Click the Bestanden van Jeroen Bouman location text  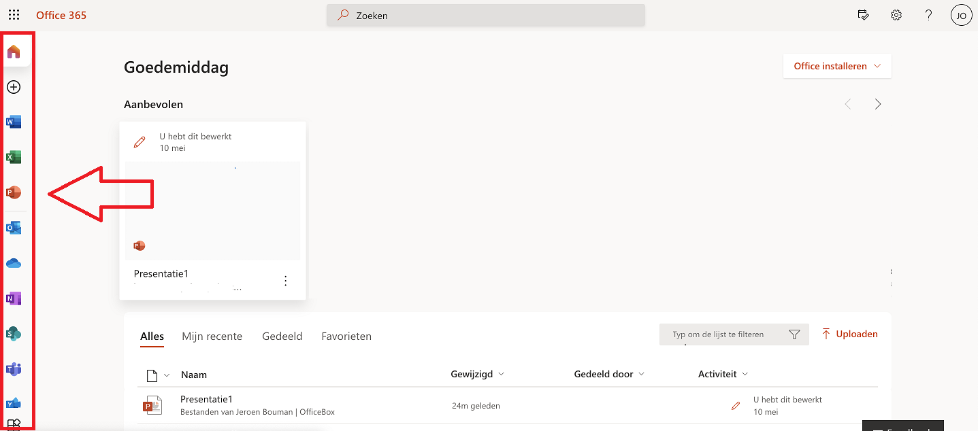257,412
